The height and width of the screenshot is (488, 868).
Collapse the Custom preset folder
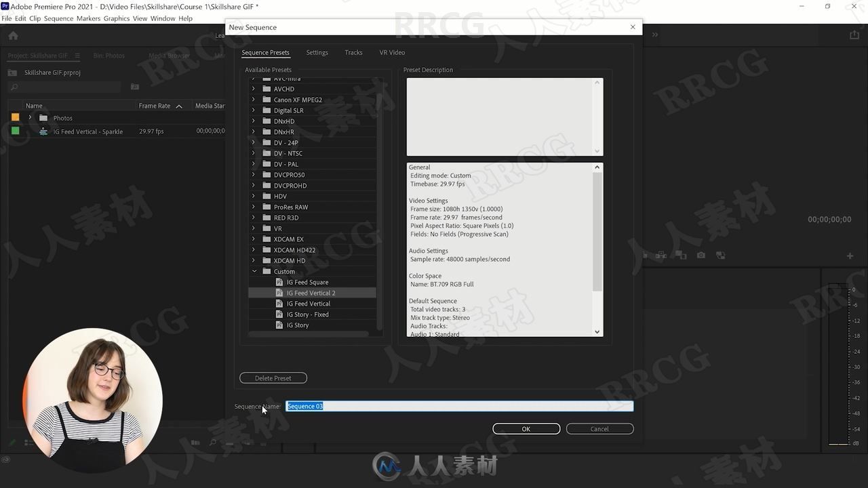click(x=254, y=271)
